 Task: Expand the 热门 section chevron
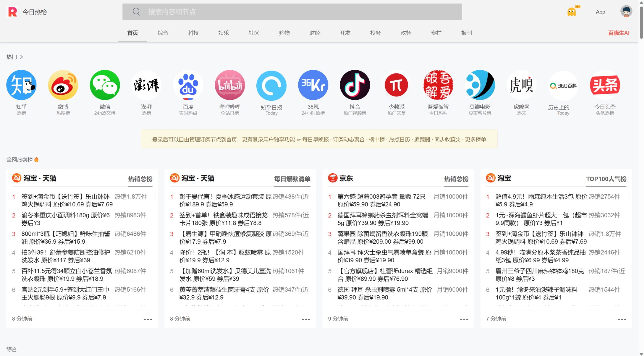[x=22, y=57]
